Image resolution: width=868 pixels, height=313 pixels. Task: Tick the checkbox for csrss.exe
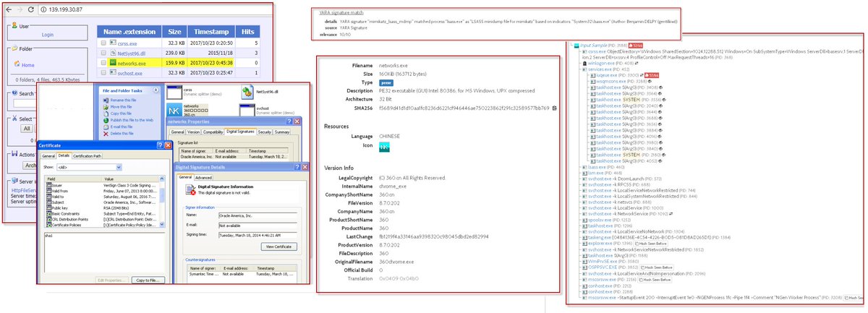[x=103, y=43]
